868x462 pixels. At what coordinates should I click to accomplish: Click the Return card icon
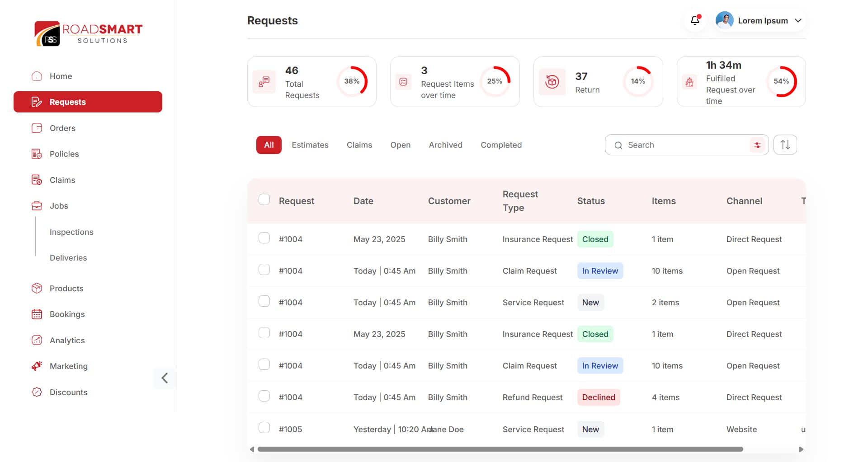point(552,82)
